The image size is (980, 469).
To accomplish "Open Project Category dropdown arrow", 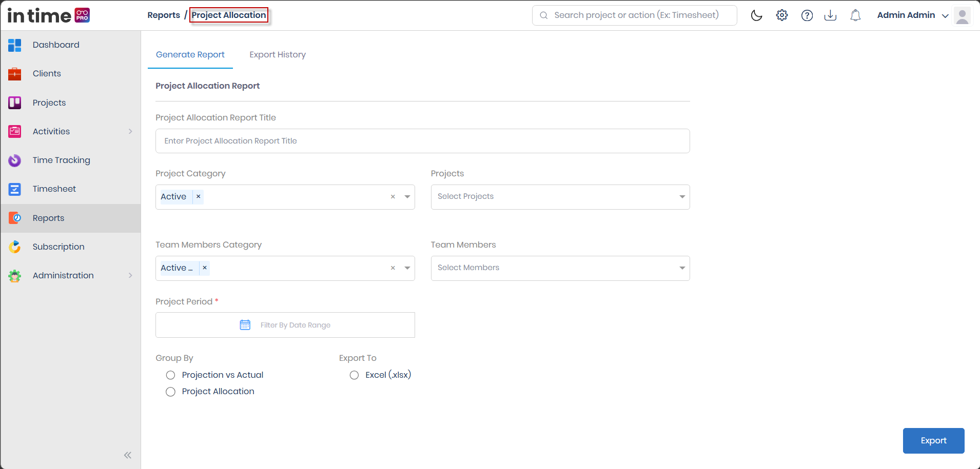I will [407, 197].
